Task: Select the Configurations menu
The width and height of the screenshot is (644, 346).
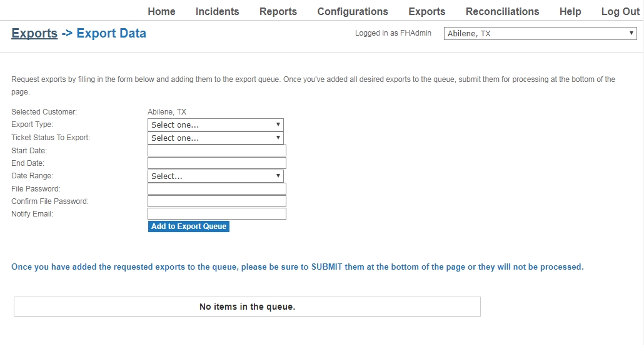Action: [x=353, y=11]
